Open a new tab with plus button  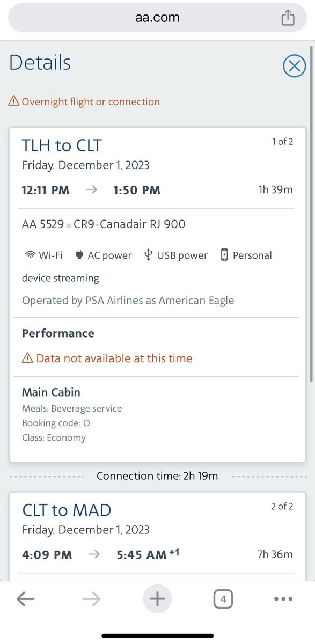(157, 599)
